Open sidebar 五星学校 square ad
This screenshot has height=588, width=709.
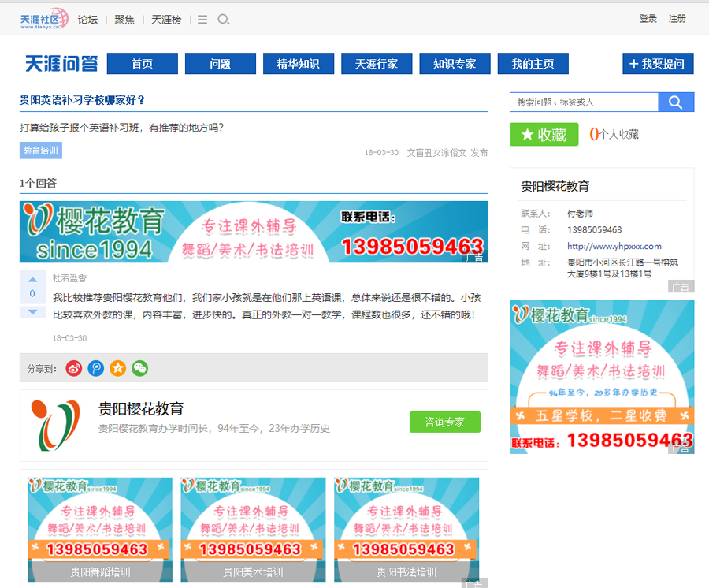(x=602, y=377)
